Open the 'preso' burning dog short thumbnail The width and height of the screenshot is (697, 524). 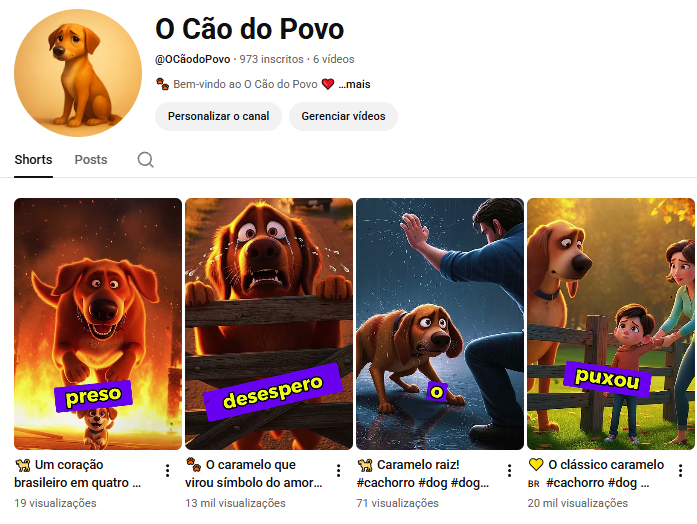98,324
